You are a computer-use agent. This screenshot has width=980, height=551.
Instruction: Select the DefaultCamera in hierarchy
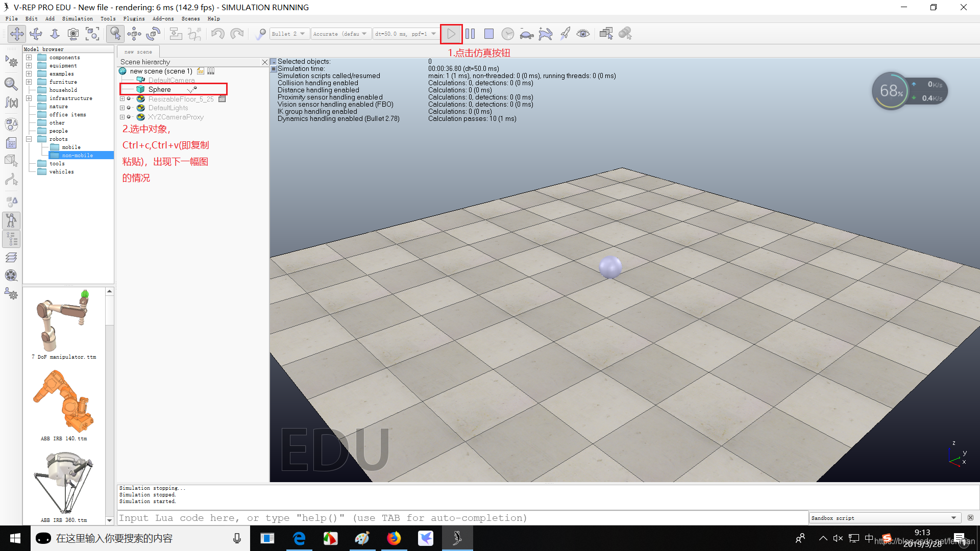coord(171,80)
